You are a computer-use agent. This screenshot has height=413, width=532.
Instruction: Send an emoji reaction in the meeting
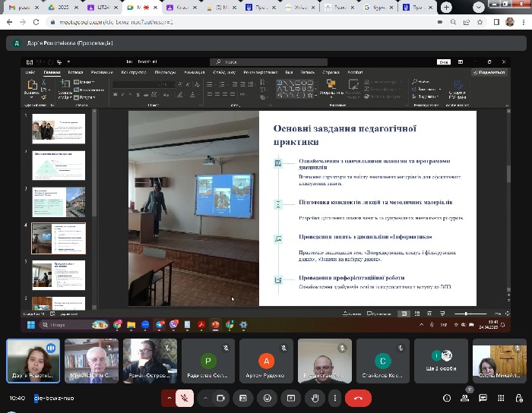coord(266,398)
